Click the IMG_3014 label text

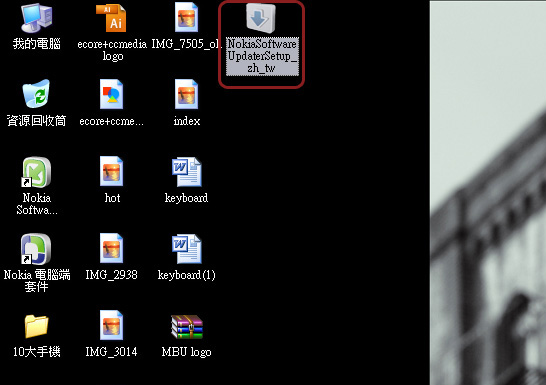pos(111,352)
